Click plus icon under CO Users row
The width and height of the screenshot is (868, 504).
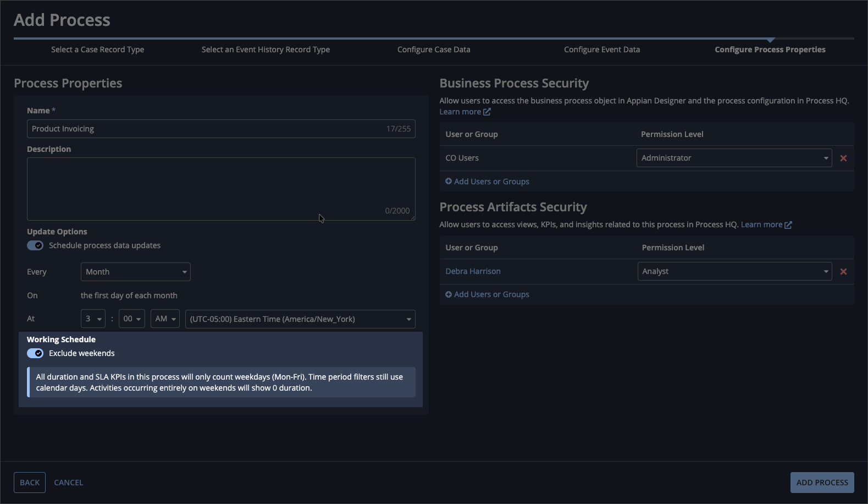coord(449,181)
